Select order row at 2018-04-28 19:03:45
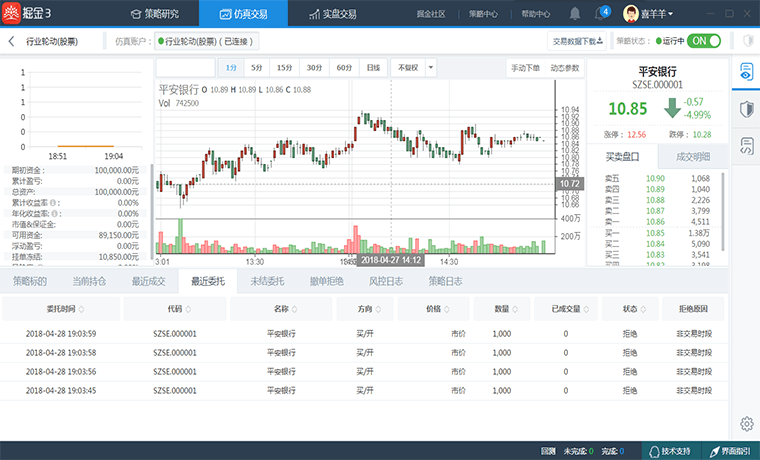 [x=364, y=391]
